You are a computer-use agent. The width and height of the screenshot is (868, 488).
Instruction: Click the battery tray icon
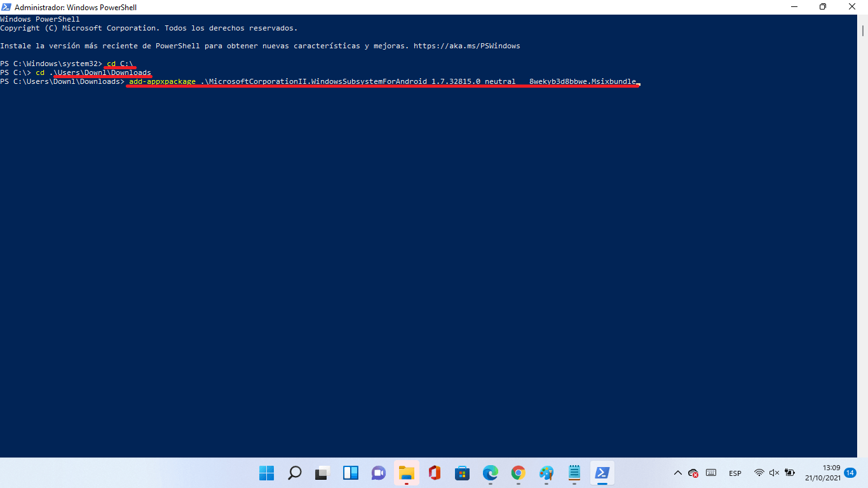tap(790, 473)
